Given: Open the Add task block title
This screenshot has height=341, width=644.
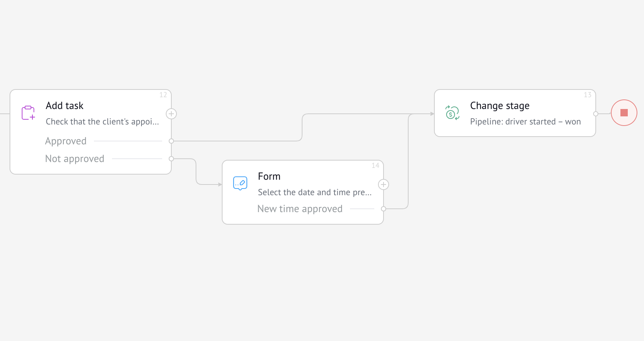Looking at the screenshot, I should tap(64, 106).
